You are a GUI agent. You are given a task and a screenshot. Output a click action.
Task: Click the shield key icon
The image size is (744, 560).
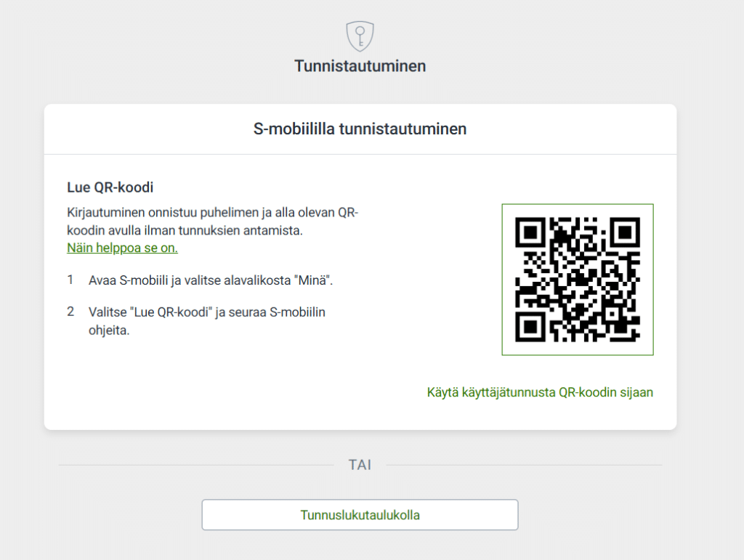point(360,35)
